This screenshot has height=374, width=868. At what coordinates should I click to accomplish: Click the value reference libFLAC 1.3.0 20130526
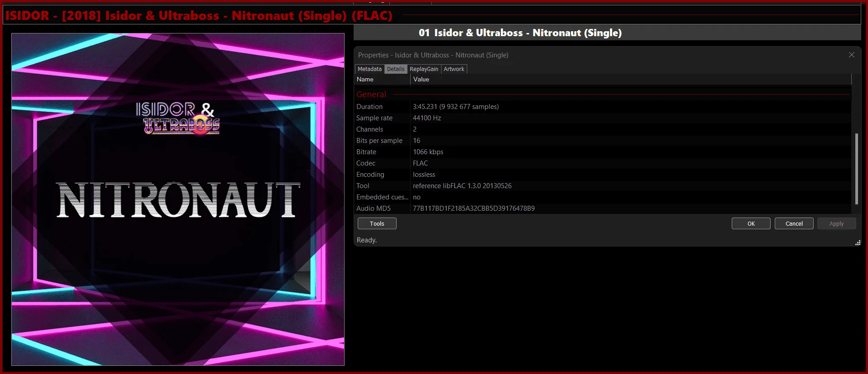[x=462, y=186]
